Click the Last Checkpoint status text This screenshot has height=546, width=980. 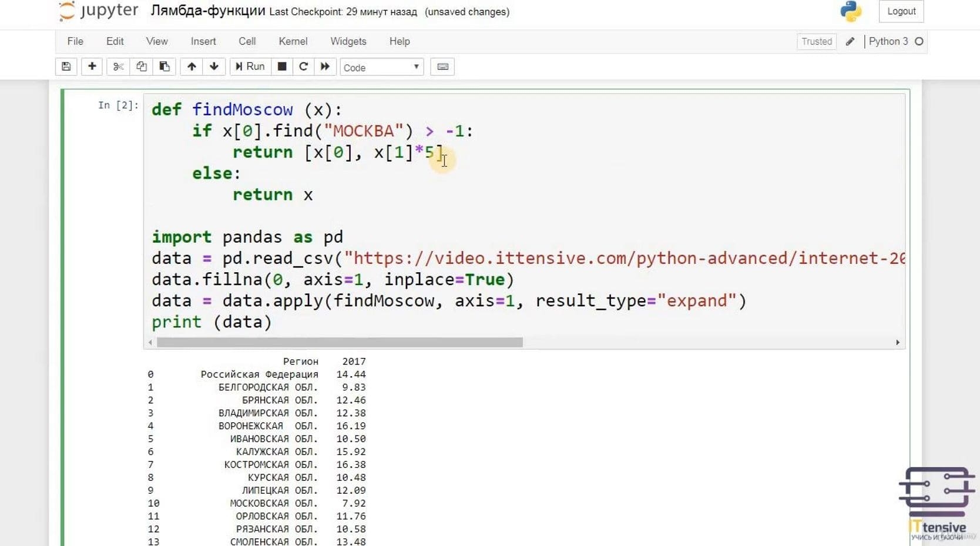tap(343, 12)
